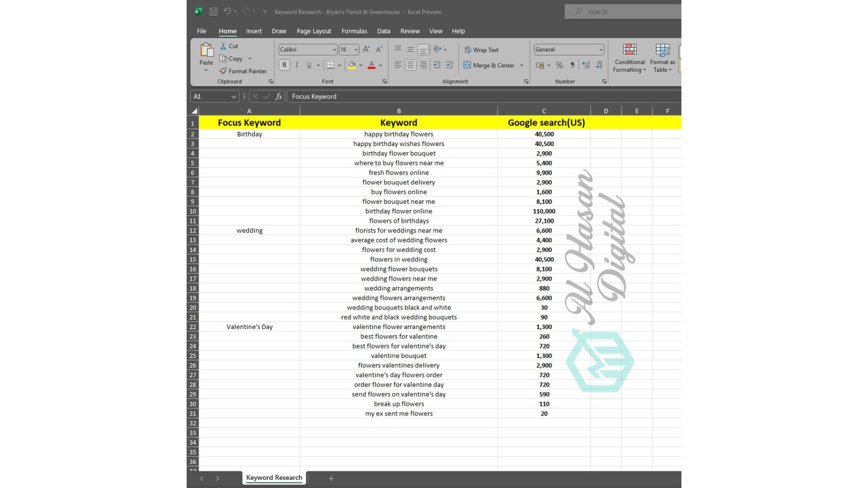
Task: Open the font size 16 dropdown
Action: (356, 49)
